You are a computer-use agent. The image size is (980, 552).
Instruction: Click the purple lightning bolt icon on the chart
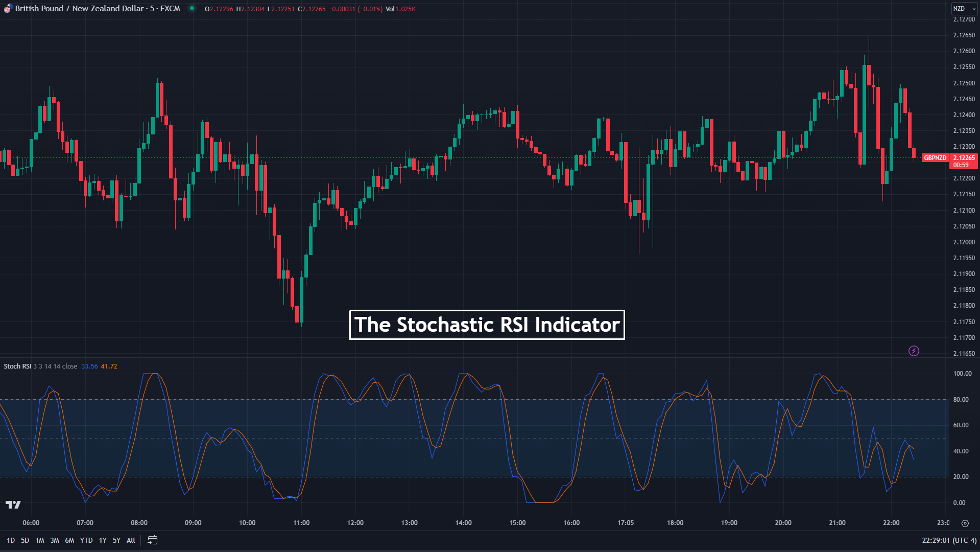pos(914,351)
